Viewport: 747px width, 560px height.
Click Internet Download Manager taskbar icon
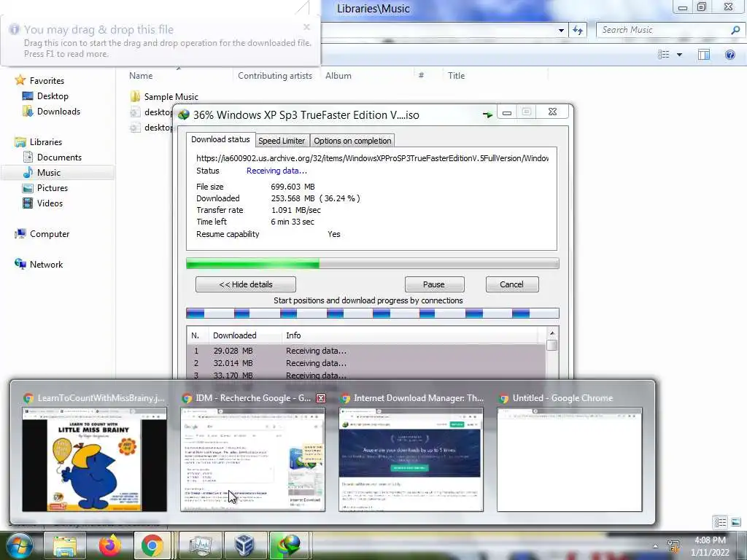tap(290, 545)
